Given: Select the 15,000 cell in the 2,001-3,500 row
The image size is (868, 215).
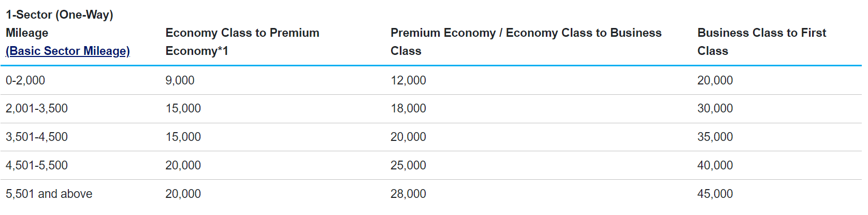Looking at the screenshot, I should (183, 108).
